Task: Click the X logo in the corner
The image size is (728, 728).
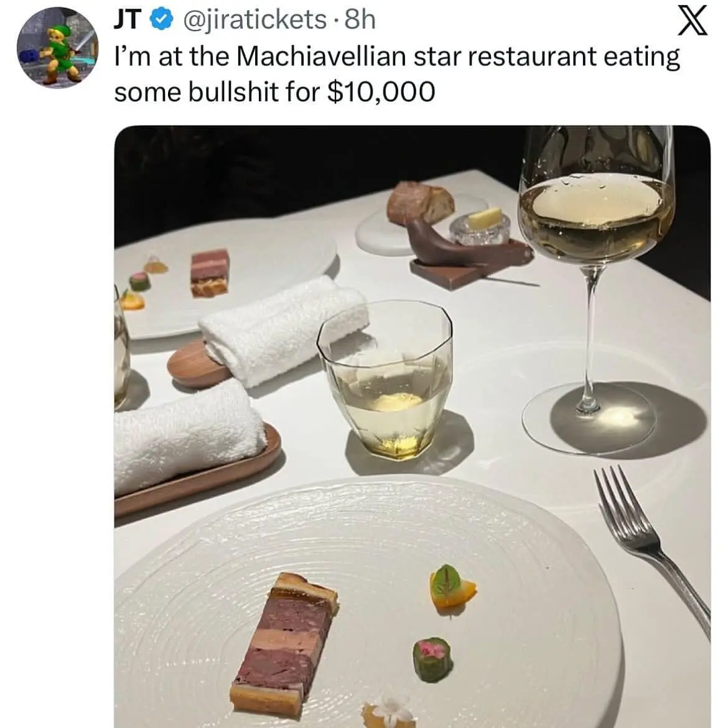Action: pos(693,19)
